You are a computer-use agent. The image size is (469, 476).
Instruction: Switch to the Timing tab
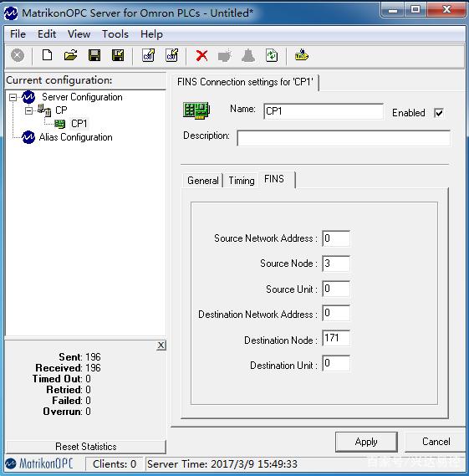[242, 181]
